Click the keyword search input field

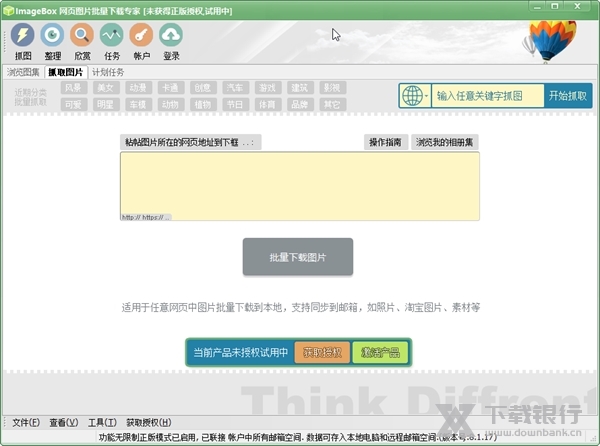pyautogui.click(x=488, y=96)
